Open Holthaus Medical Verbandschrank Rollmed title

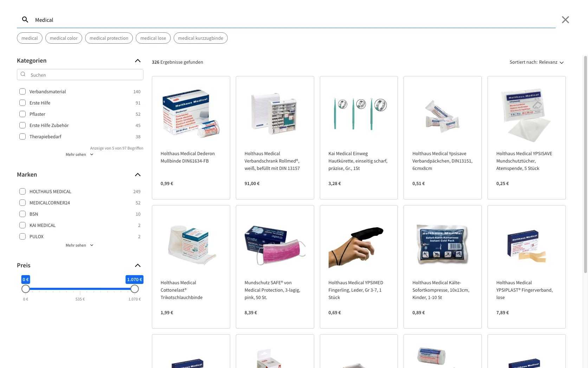[x=272, y=161]
